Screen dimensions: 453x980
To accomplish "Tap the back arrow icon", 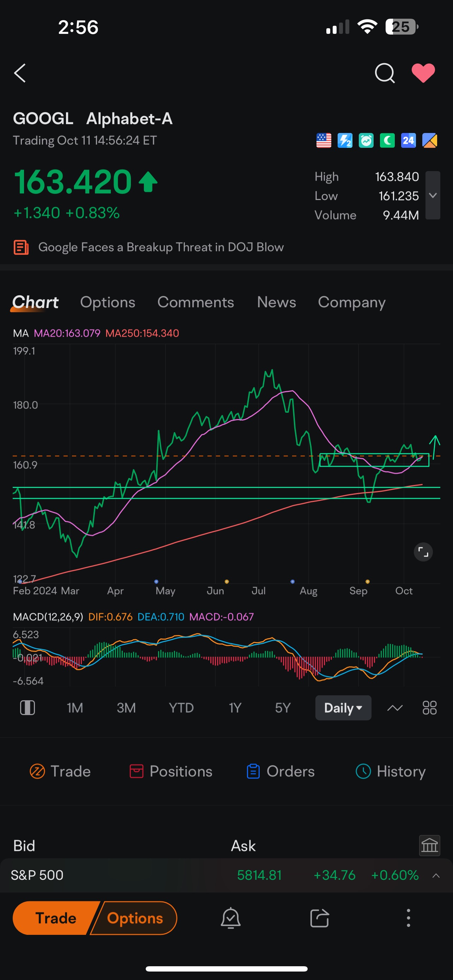I will [20, 73].
